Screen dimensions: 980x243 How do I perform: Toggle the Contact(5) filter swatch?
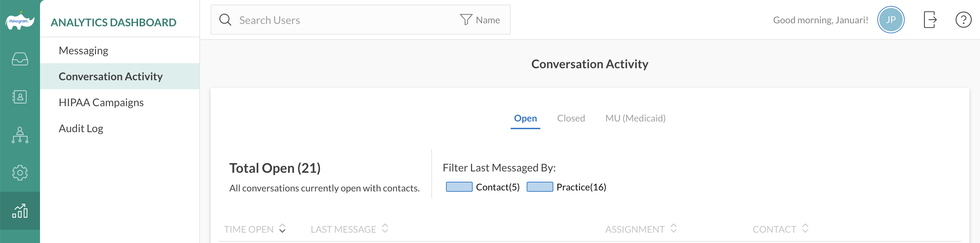click(459, 187)
